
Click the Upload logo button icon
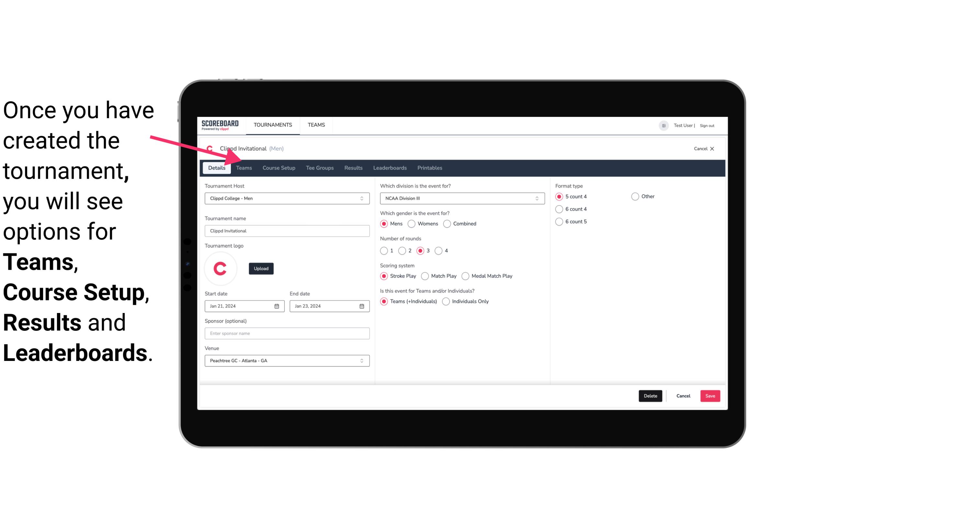[261, 268]
